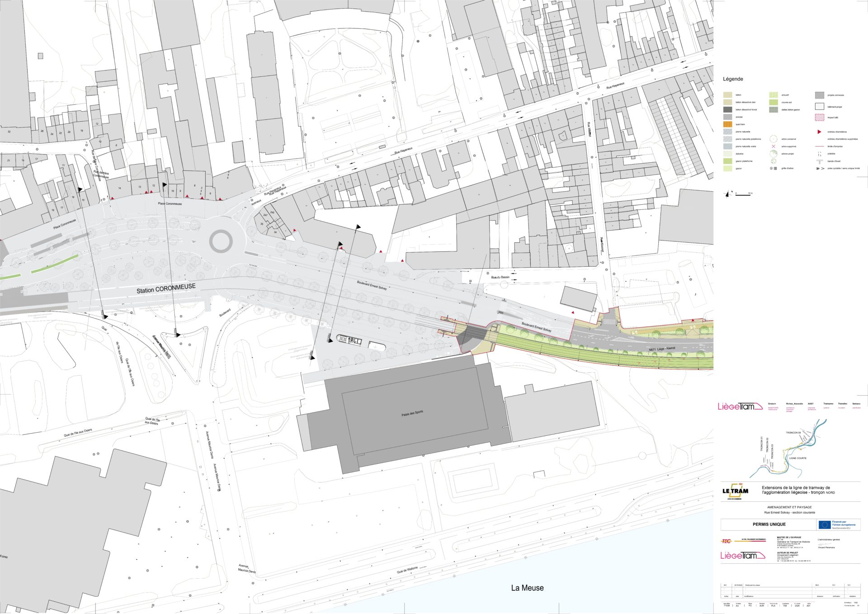Viewport: 868px width, 614px height.
Task: Click the dalles béton gazon swatch
Action: (x=774, y=109)
